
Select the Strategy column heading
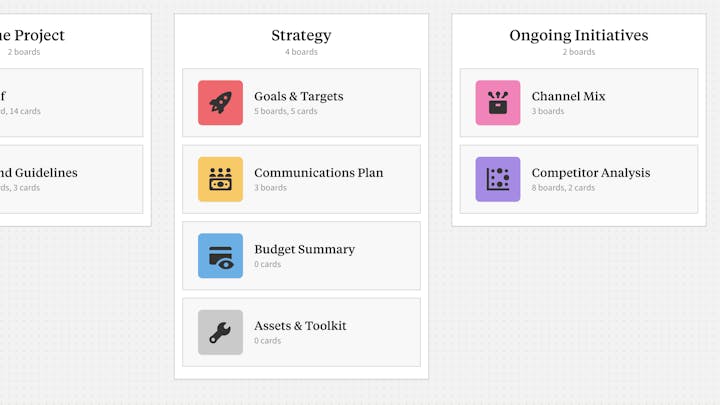click(x=301, y=35)
